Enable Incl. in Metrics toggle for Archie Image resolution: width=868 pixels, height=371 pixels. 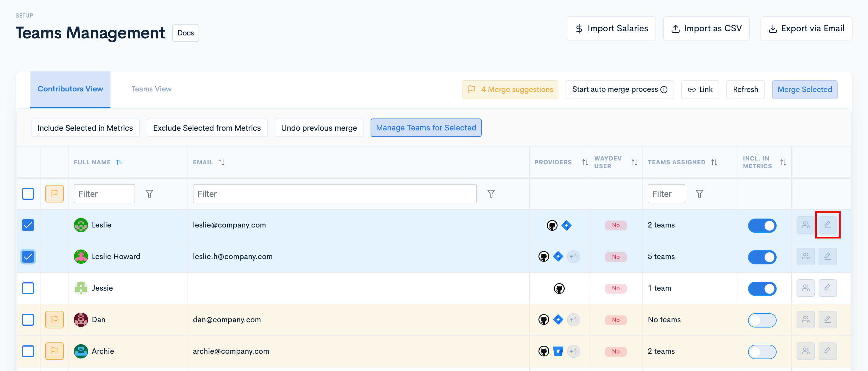(762, 352)
